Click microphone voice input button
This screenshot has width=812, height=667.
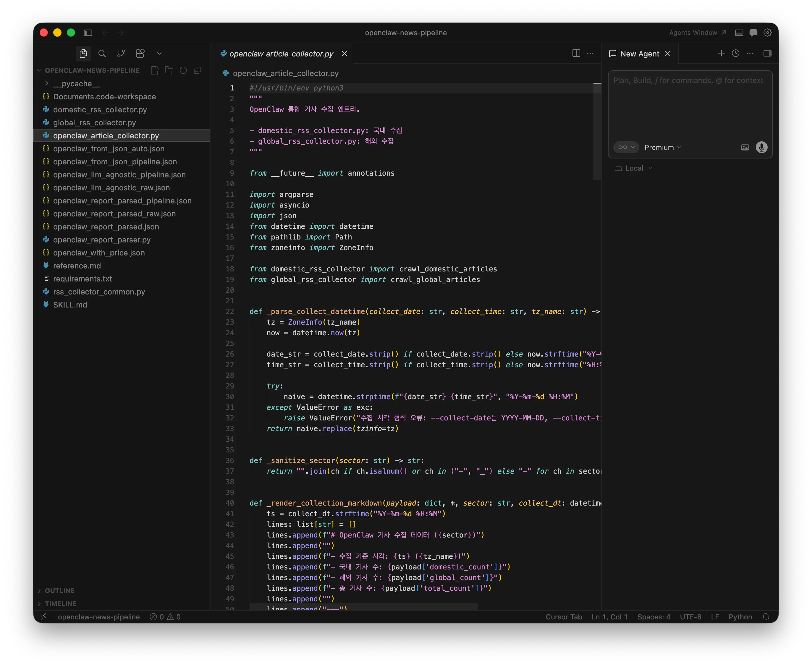click(761, 147)
